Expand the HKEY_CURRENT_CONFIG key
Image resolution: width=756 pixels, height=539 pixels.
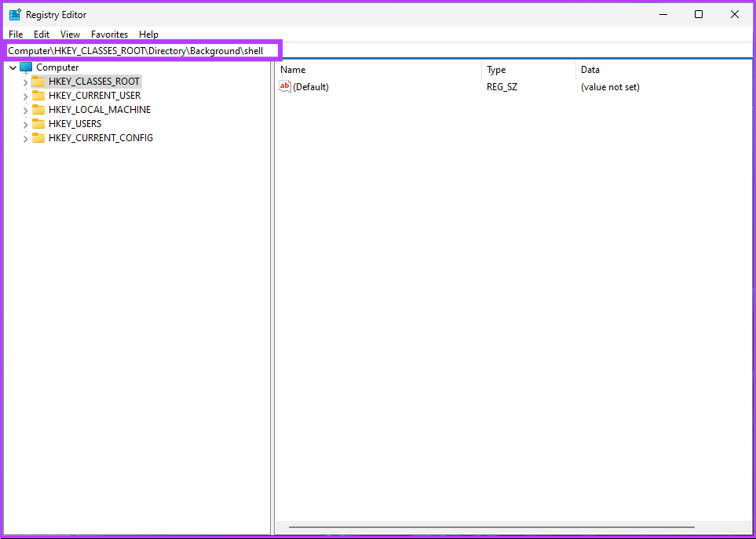point(26,139)
